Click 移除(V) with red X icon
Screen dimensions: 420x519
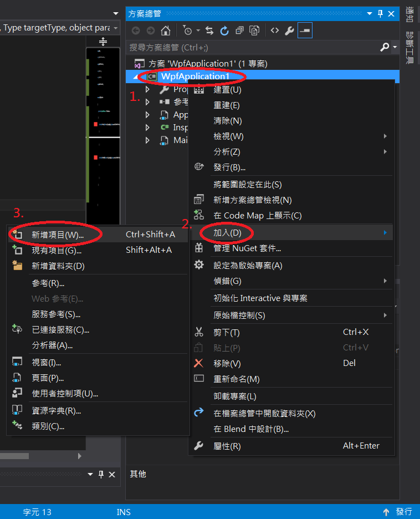click(291, 363)
